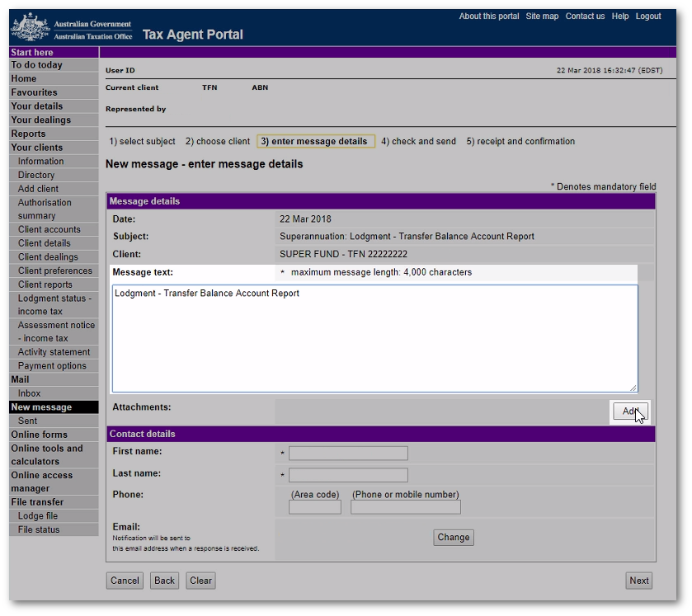Viewport: 692px width, 616px height.
Task: Click the Back button
Action: (164, 581)
